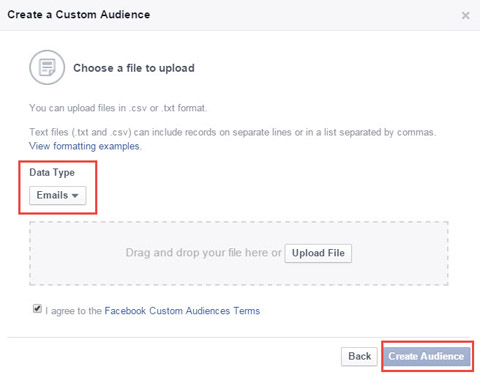Click the 'Data Type' label
The height and width of the screenshot is (375, 480).
[52, 172]
